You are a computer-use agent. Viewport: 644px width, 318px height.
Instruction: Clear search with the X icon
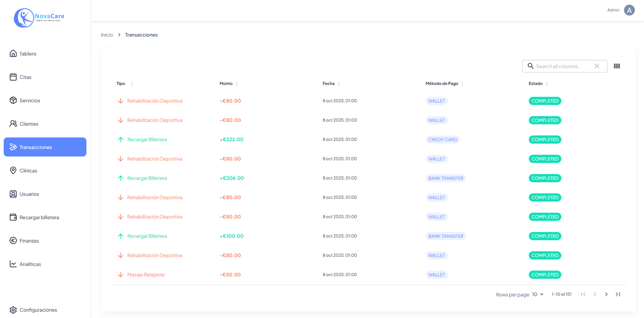coord(597,66)
